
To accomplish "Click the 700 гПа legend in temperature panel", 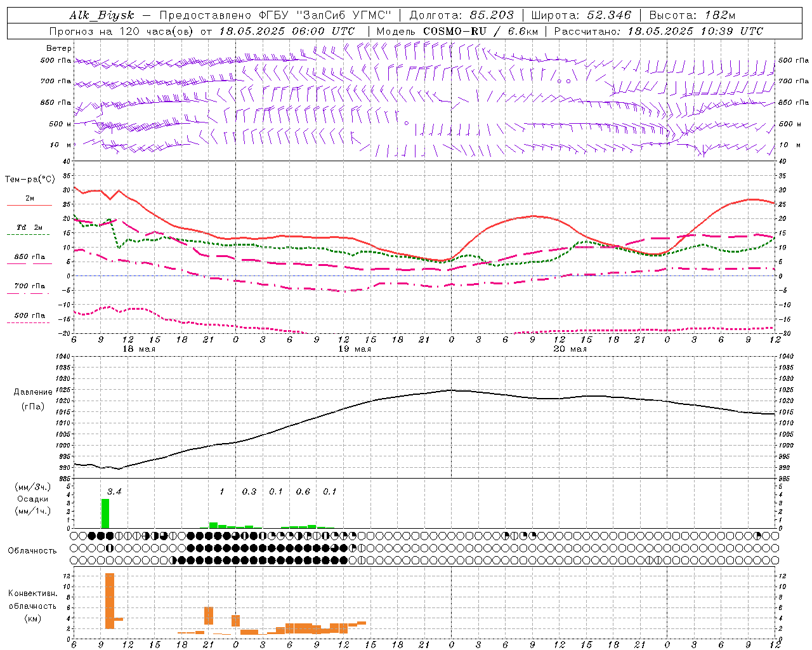I will [30, 286].
